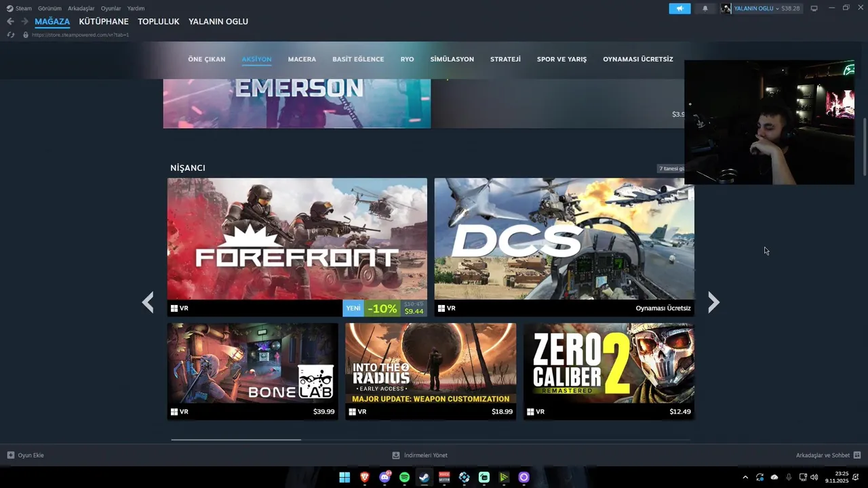Open Voicemeeter from the taskbar
This screenshot has width=868, height=488.
tap(444, 477)
